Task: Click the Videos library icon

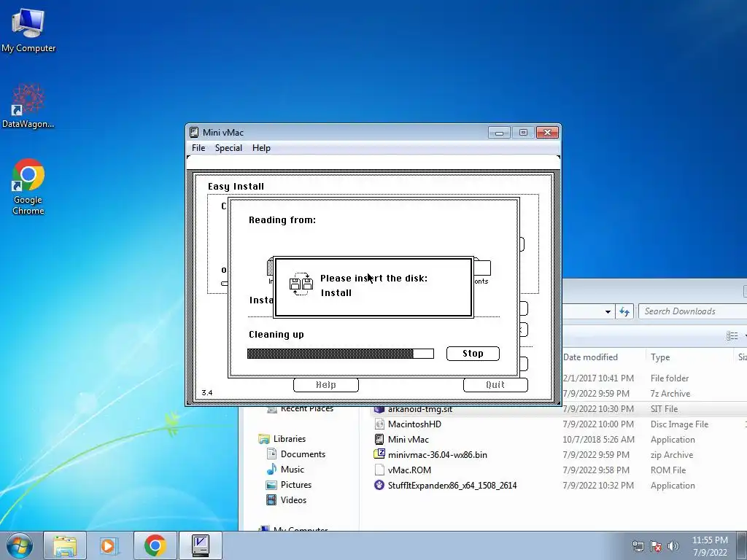Action: coord(271,499)
